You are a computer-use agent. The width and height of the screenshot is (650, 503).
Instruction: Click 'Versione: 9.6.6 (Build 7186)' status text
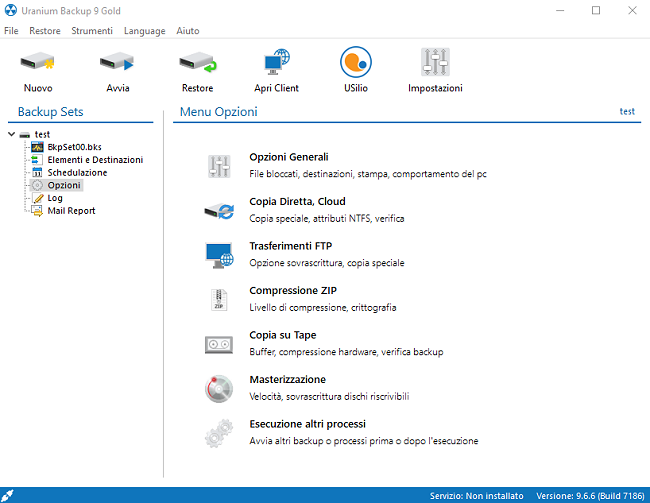coord(590,496)
